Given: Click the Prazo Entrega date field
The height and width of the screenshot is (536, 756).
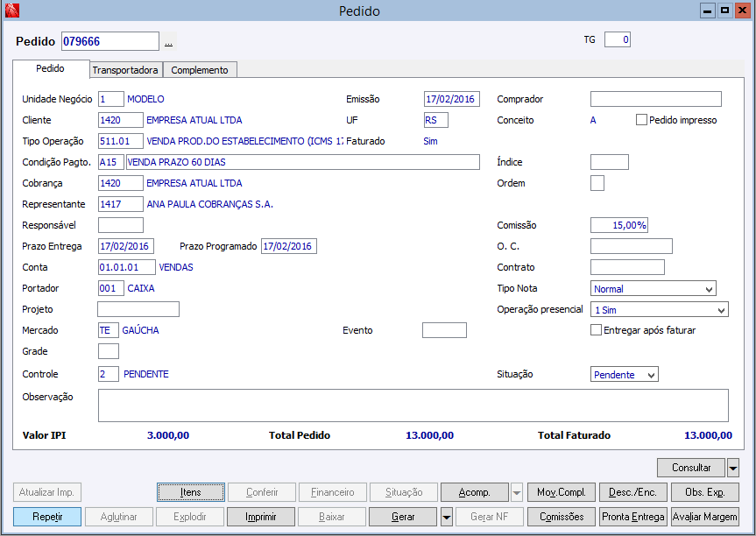Looking at the screenshot, I should [x=126, y=246].
